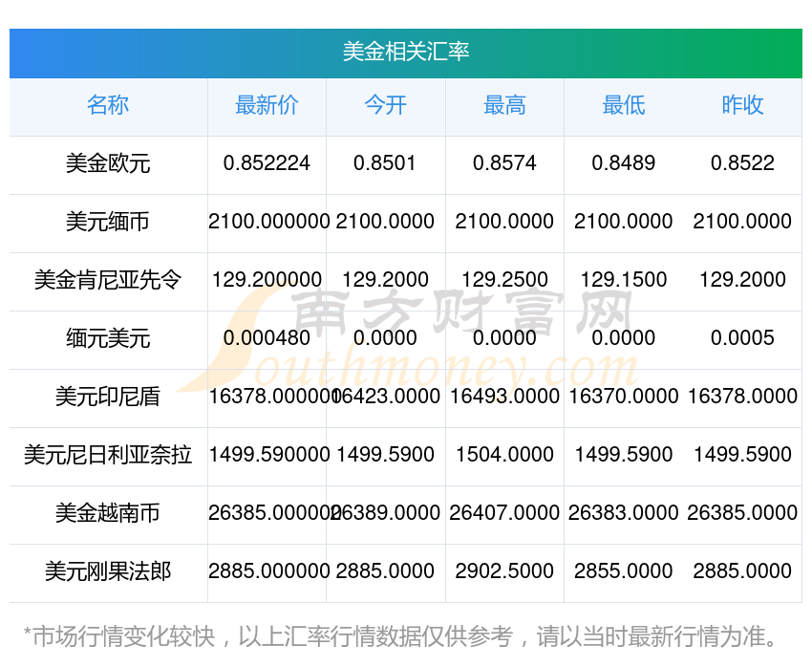Screen dimensions: 812x667
Task: Click the 名称 column header
Action: pos(108,105)
